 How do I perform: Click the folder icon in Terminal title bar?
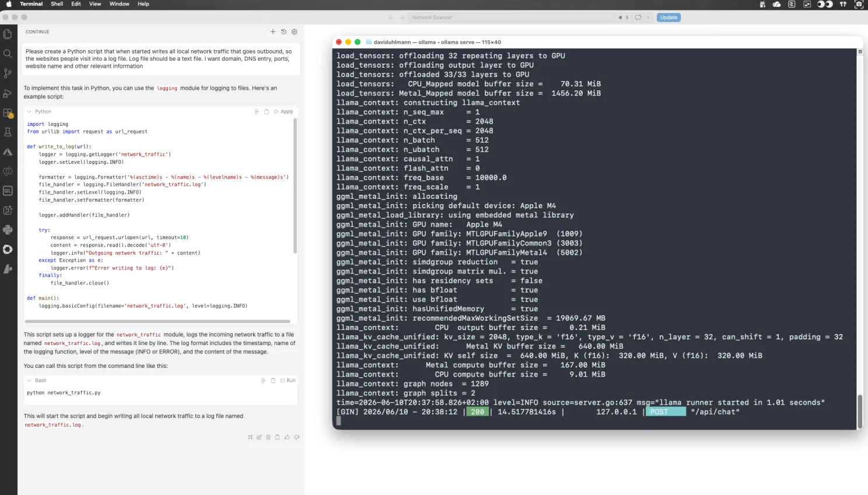[x=369, y=42]
